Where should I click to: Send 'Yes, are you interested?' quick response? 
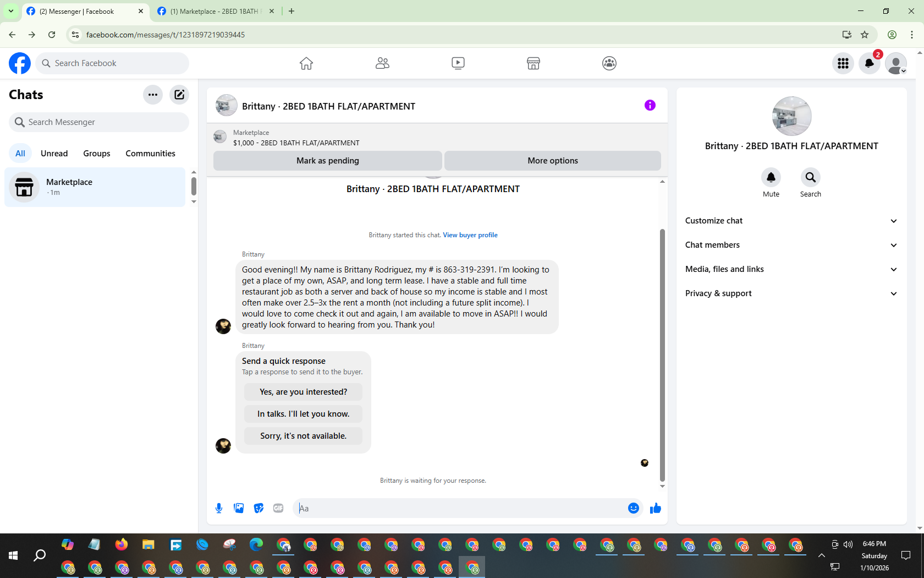point(304,392)
